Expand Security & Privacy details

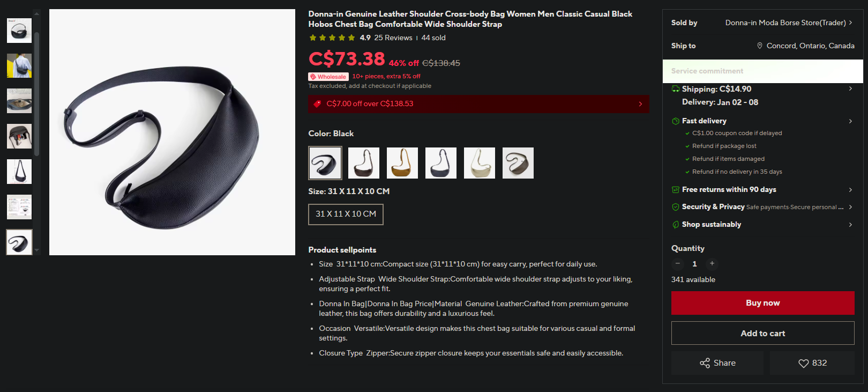tap(763, 207)
